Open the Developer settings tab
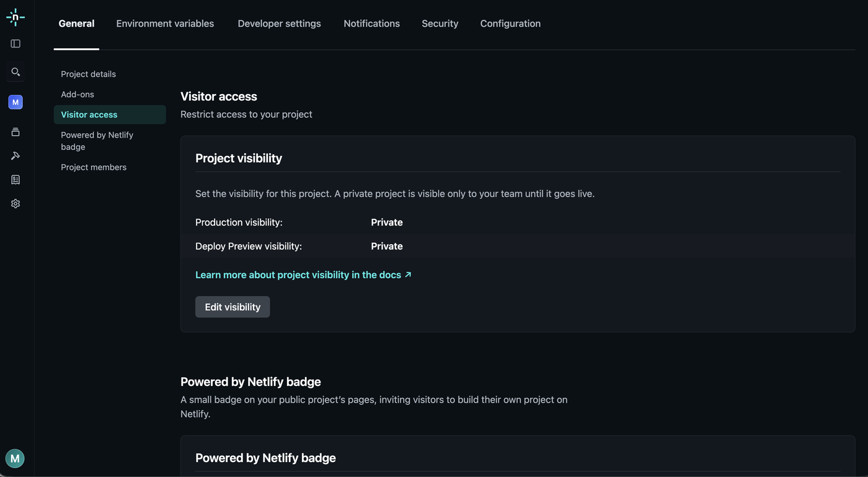Screen dimensions: 868x477 279,24
